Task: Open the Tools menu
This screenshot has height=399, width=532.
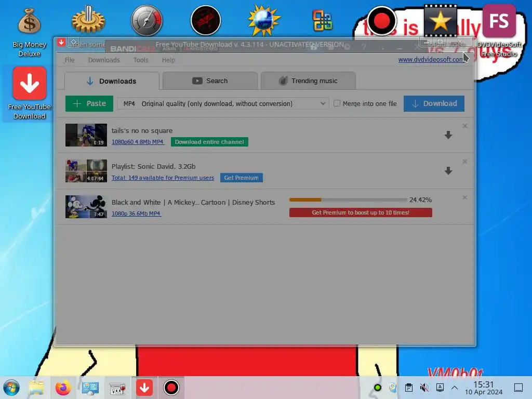Action: click(x=141, y=60)
